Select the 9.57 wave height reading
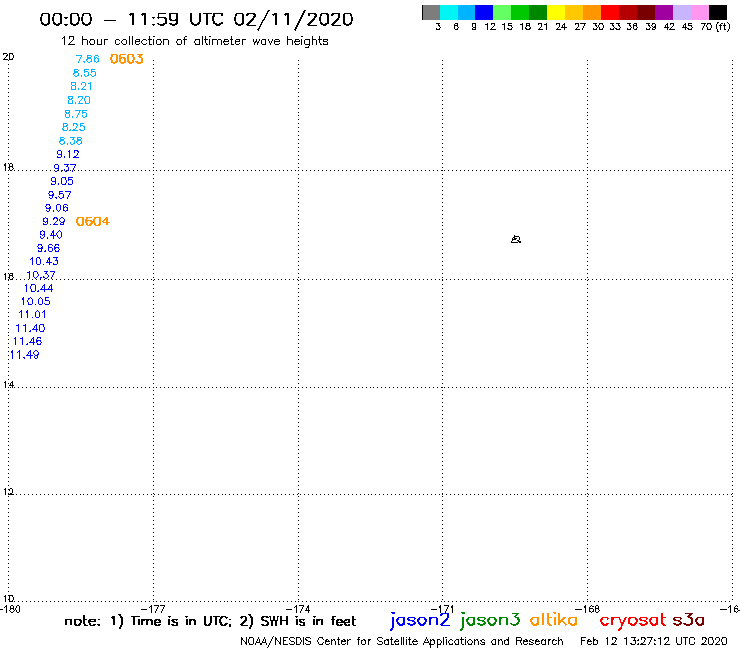 pyautogui.click(x=59, y=195)
